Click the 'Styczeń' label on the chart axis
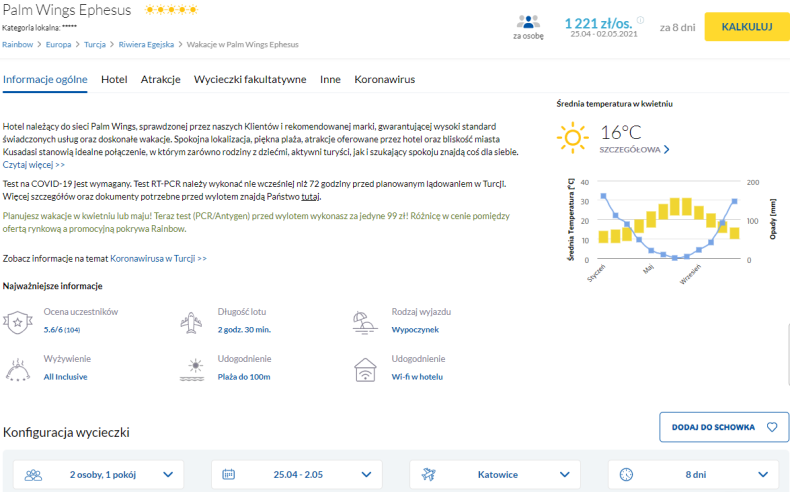The height and width of the screenshot is (492, 790). tap(596, 273)
